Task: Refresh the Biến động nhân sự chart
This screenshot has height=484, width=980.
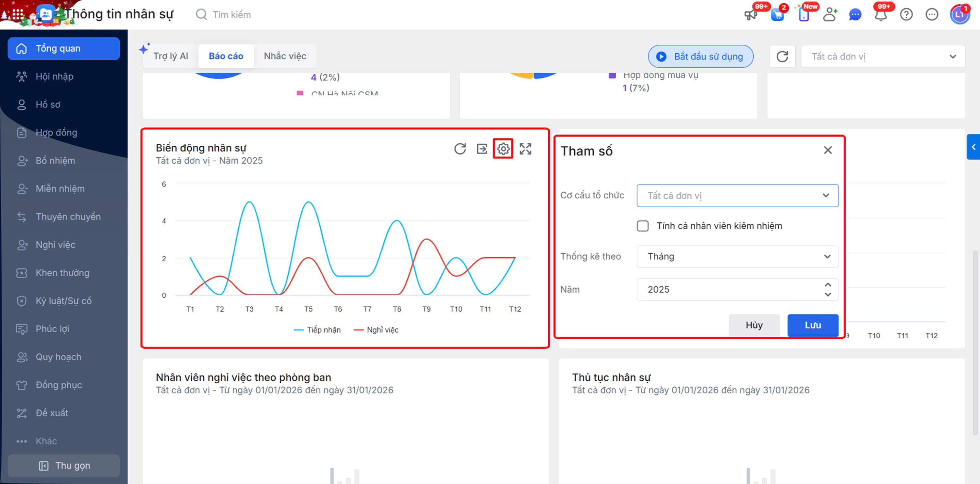Action: (460, 149)
